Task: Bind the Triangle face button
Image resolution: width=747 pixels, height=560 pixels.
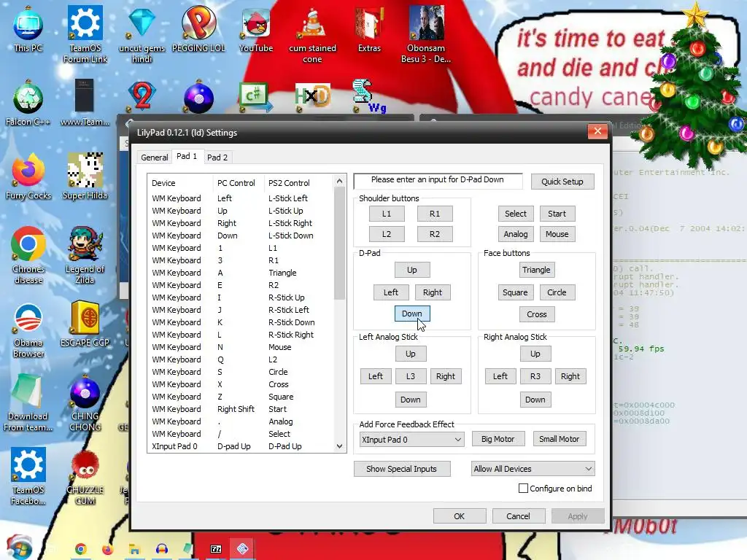Action: [x=536, y=270]
